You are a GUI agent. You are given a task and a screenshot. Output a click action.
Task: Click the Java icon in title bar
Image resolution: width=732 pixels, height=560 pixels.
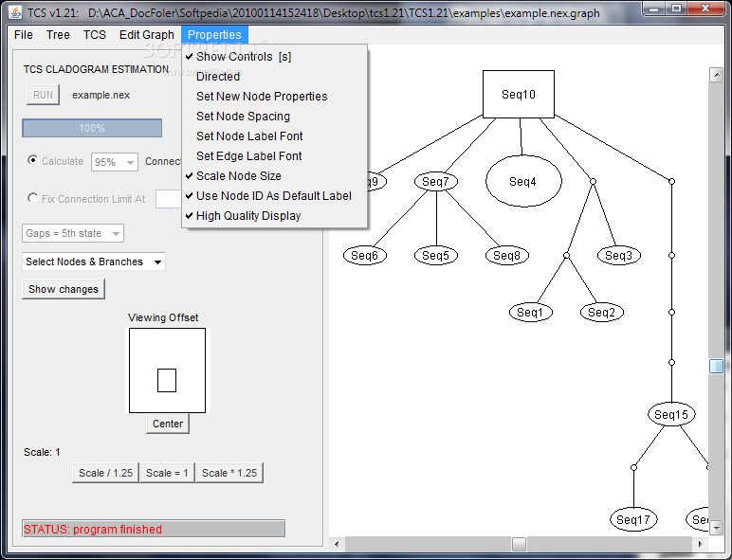tap(15, 12)
